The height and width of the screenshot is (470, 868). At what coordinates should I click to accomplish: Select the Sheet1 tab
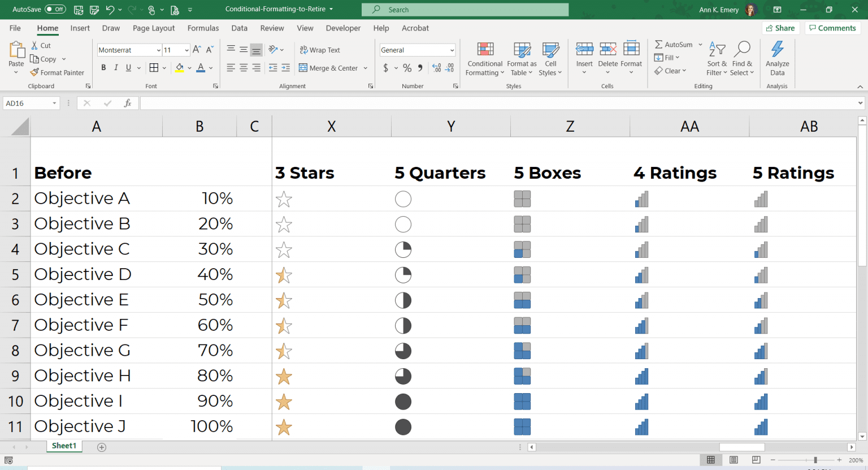pyautogui.click(x=64, y=446)
